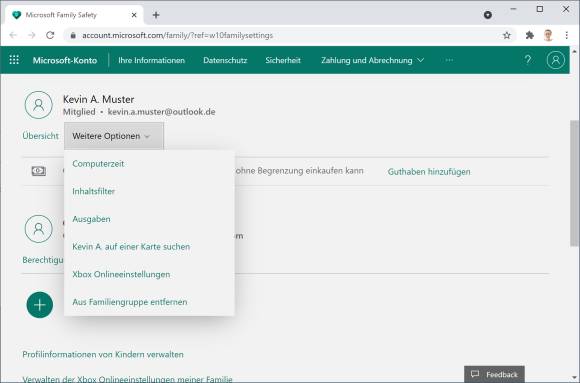The height and width of the screenshot is (383, 580).
Task: Go back with the browser back arrow
Action: click(x=13, y=35)
